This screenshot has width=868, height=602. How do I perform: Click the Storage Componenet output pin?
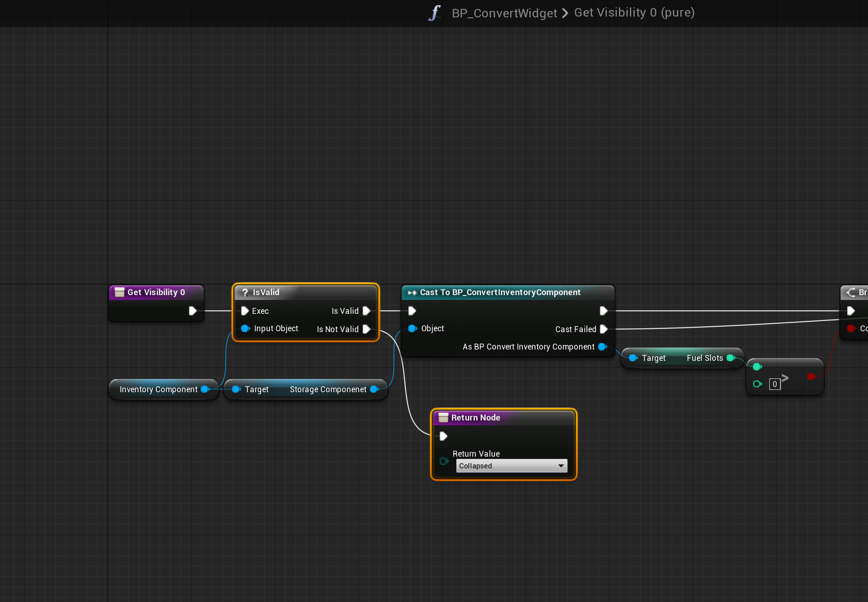[373, 389]
